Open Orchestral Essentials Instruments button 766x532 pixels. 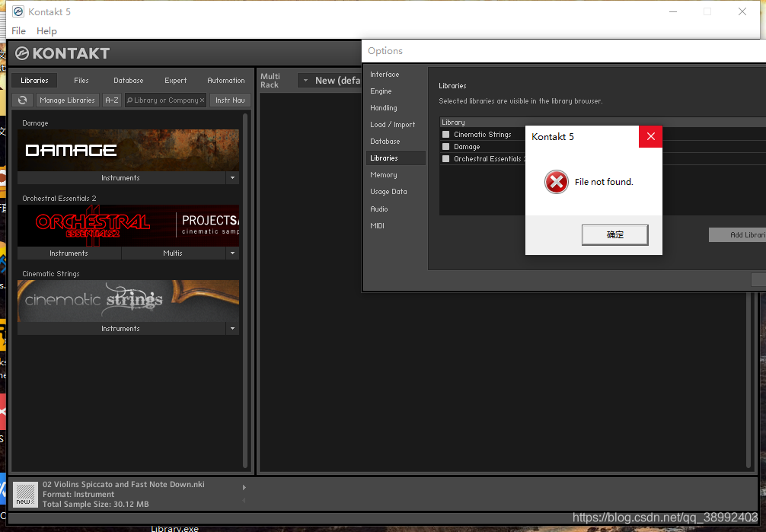coord(69,253)
